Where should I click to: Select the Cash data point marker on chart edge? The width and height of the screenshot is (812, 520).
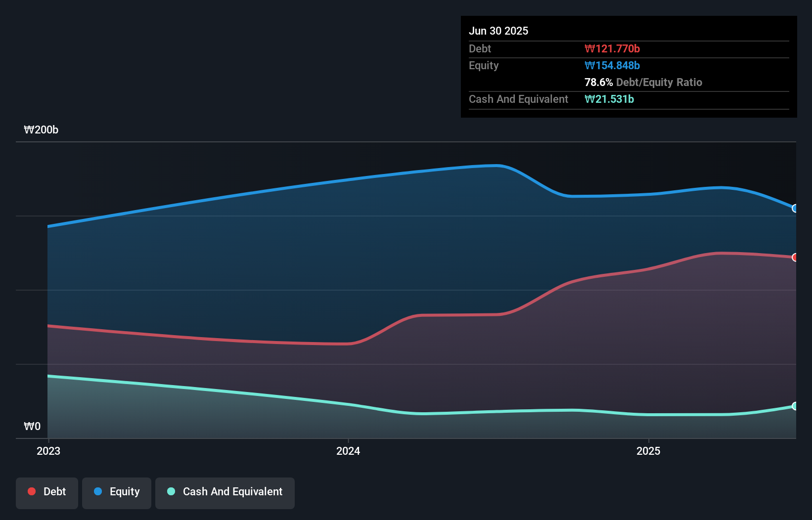coord(795,406)
